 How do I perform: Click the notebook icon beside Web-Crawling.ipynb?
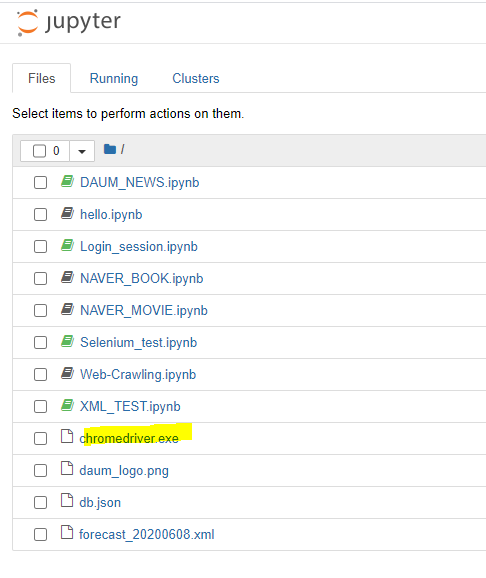(x=67, y=373)
